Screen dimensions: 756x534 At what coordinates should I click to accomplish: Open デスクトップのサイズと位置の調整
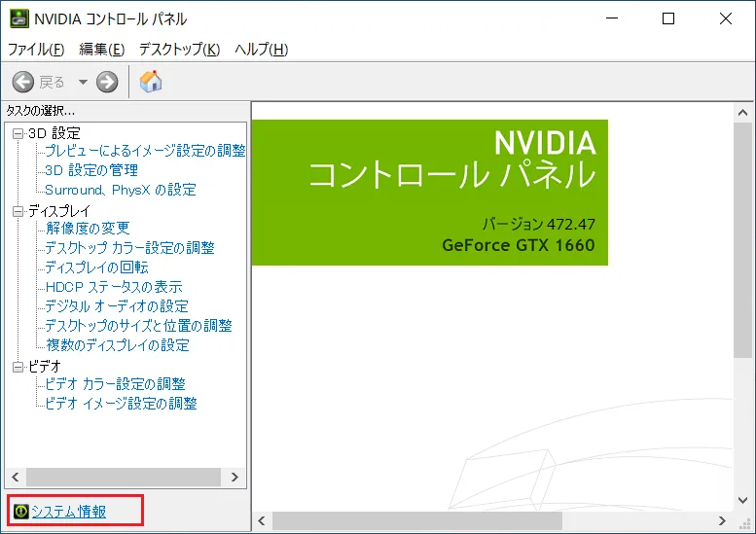point(138,325)
